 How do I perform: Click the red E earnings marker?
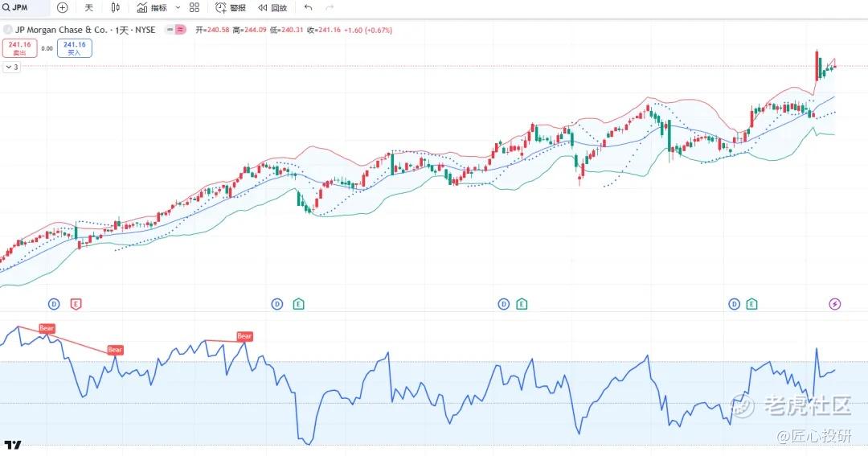point(76,304)
